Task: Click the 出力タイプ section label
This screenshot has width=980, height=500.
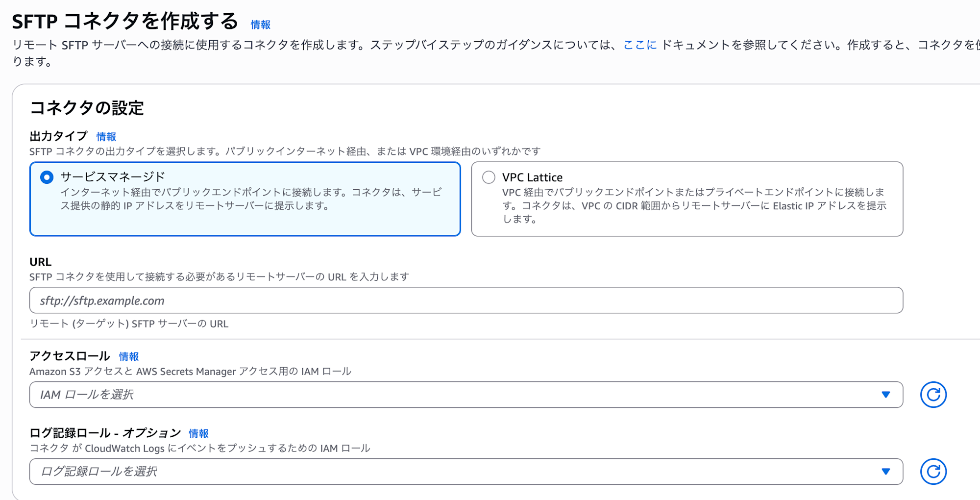Action: pos(58,136)
